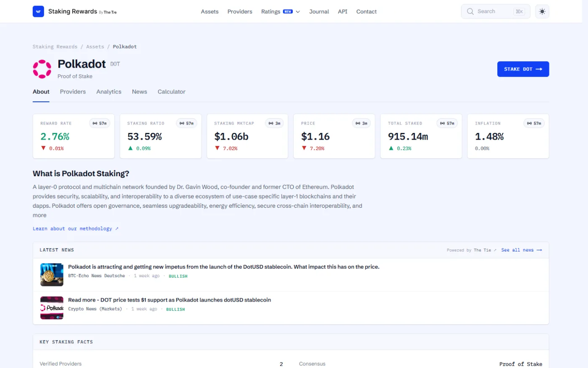Open the Providers nav menu item

(x=240, y=11)
